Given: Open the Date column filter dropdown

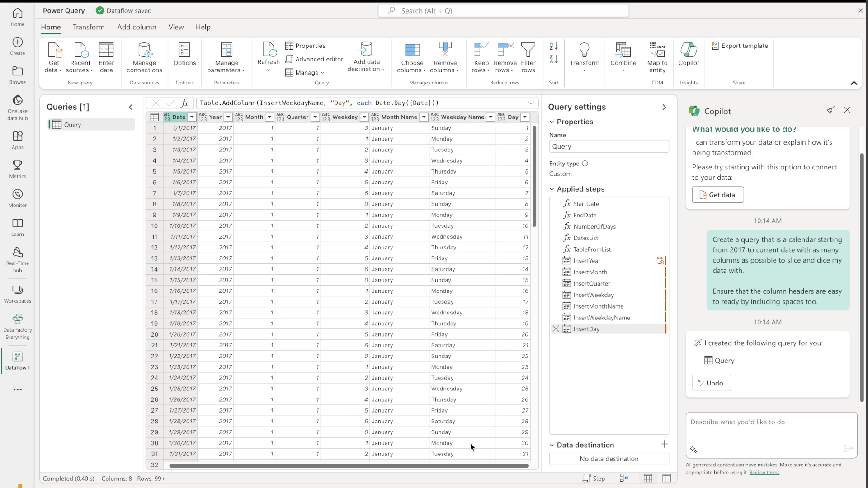Looking at the screenshot, I should 192,117.
